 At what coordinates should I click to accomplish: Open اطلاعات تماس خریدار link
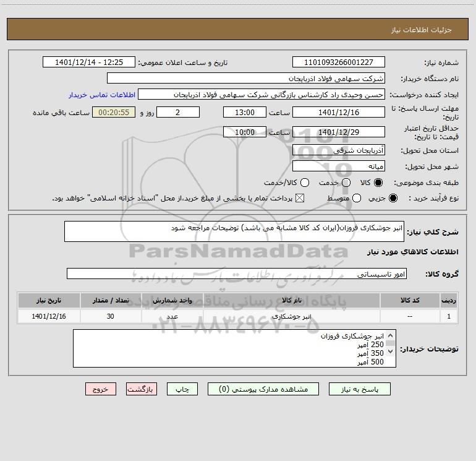102,95
